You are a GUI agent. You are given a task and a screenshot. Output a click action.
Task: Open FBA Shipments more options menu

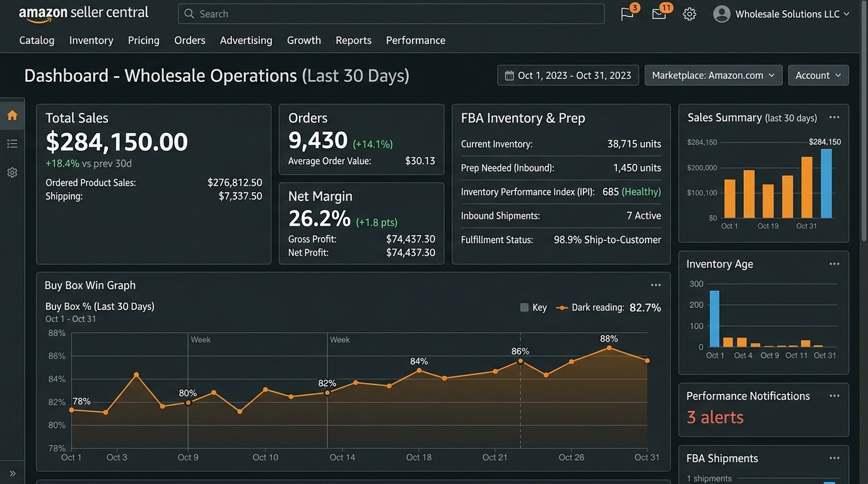pos(835,458)
